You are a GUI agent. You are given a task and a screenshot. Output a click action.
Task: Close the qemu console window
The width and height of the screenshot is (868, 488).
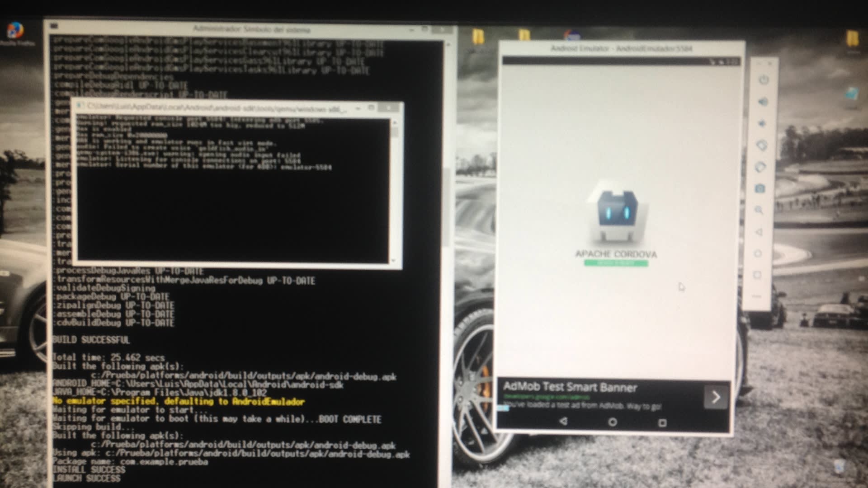(389, 108)
